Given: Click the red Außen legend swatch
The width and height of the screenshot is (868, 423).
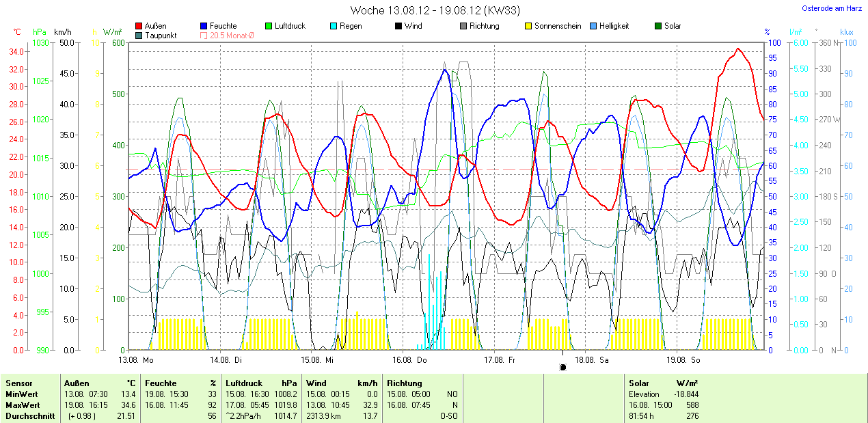Looking at the screenshot, I should [x=139, y=26].
